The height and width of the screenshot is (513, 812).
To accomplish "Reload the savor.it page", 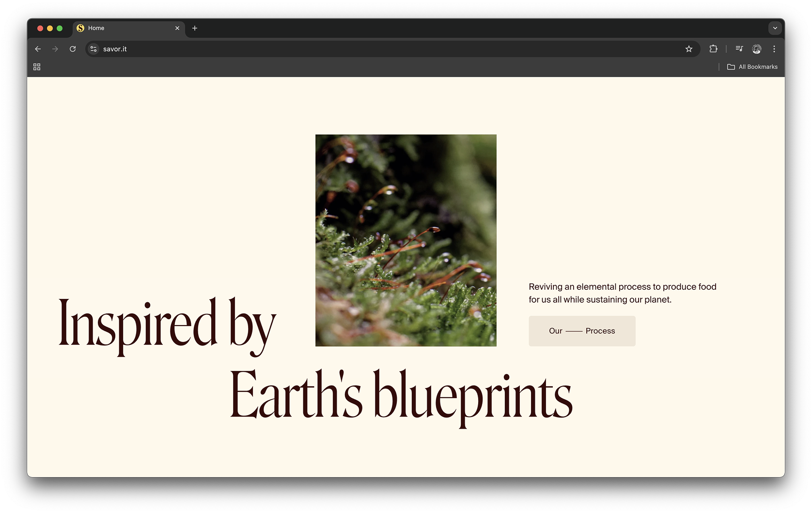I will [73, 49].
